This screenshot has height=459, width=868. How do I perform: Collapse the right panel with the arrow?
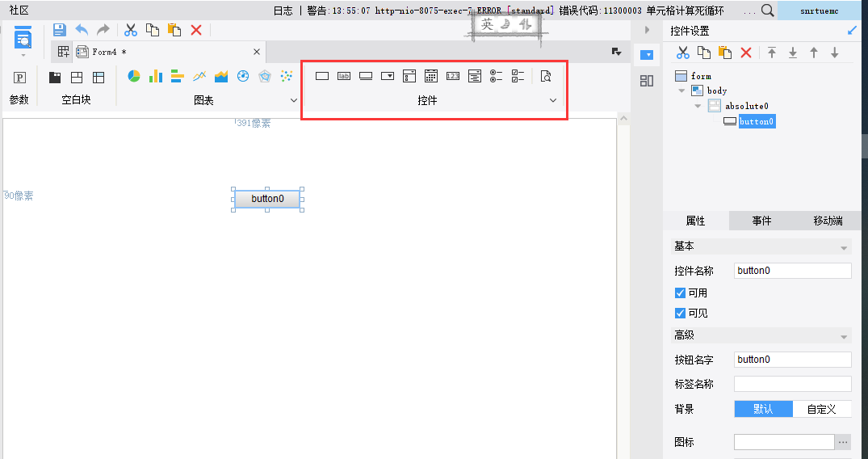647,30
